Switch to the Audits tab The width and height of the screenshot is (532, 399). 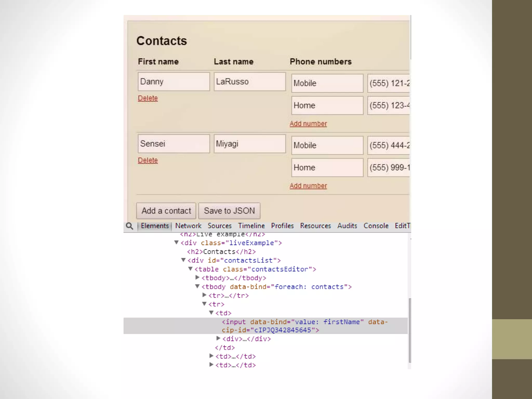(347, 226)
